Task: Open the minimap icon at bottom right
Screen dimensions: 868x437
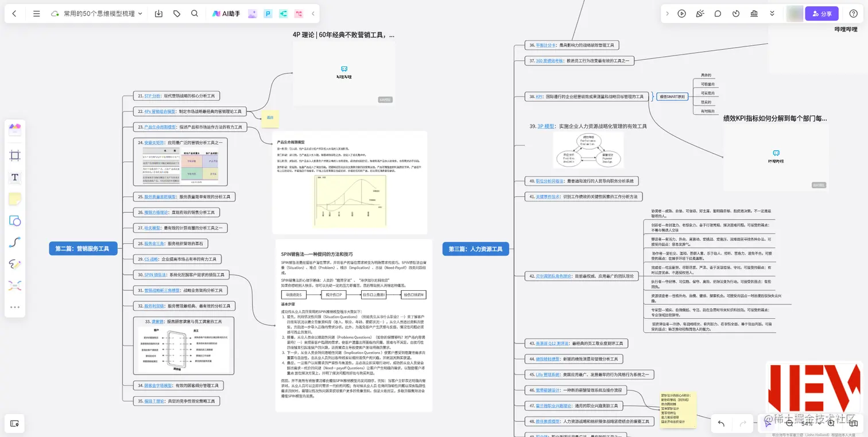Action: tap(854, 423)
